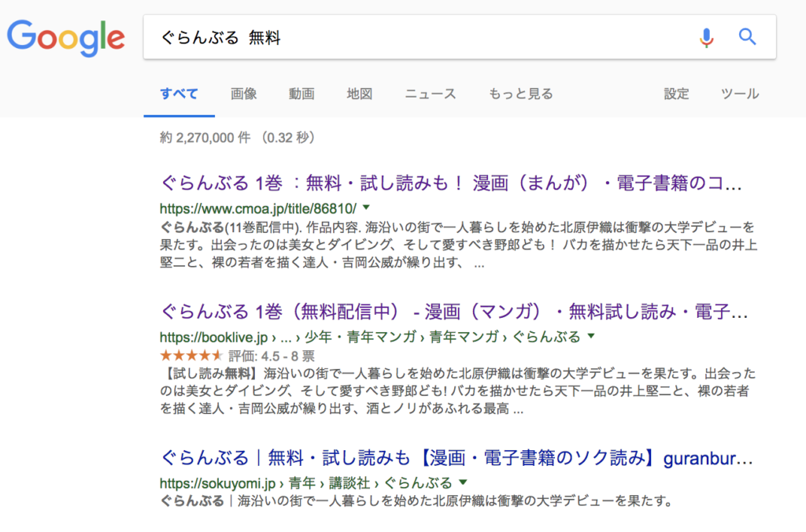The image size is (806, 532).
Task: Click the star rating 評価: 4.5 - 8 票
Action: point(237,355)
